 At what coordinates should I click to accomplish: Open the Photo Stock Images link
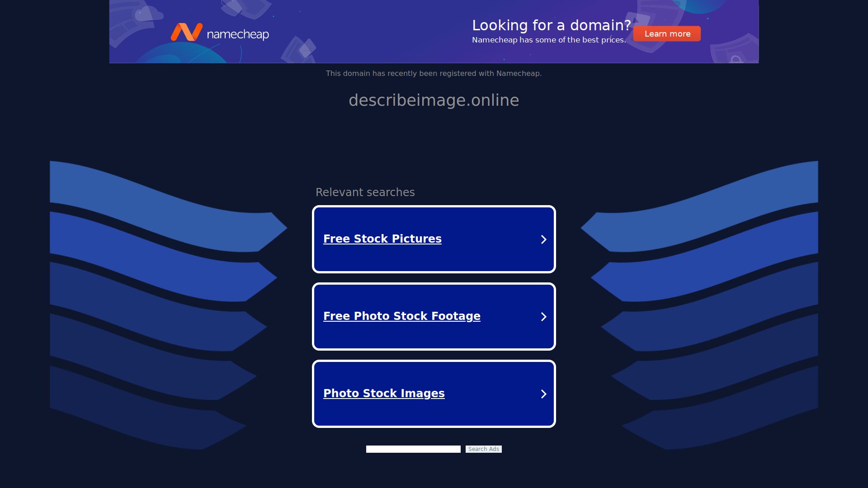[x=384, y=393]
